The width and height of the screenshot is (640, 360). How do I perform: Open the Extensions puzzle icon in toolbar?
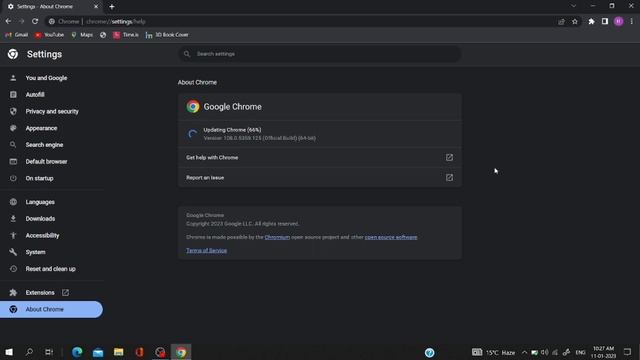[x=591, y=21]
